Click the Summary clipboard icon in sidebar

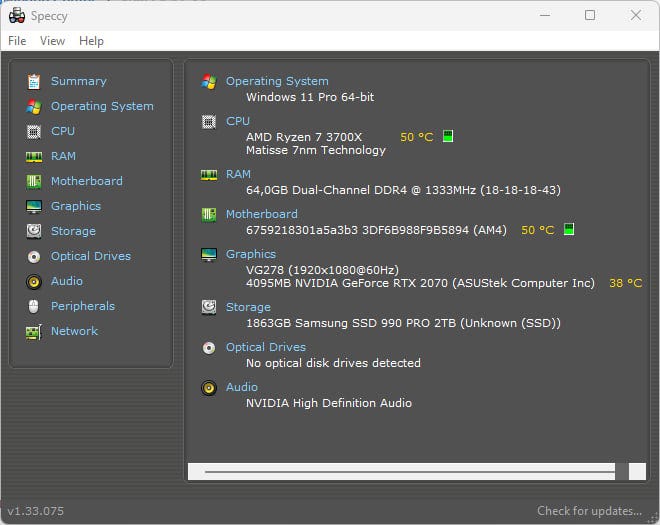[x=34, y=81]
